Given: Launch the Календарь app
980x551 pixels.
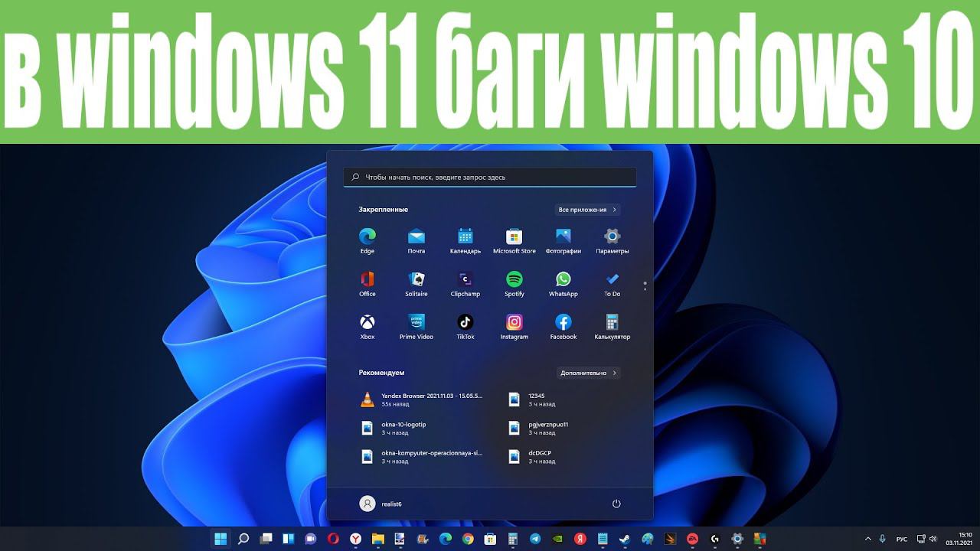Looking at the screenshot, I should point(465,240).
